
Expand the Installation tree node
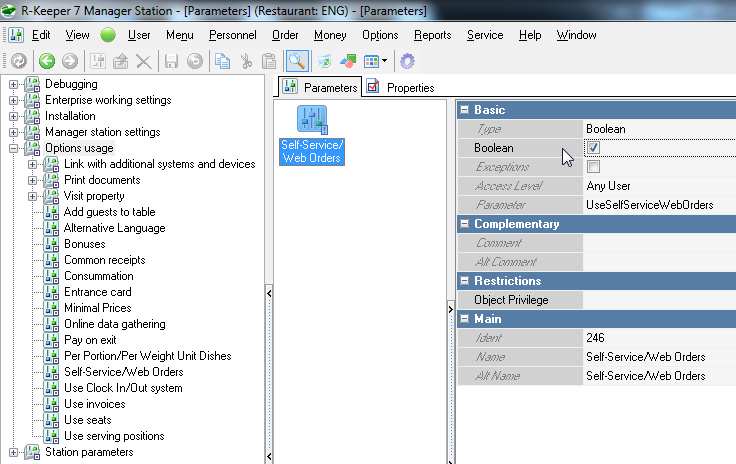[x=13, y=116]
